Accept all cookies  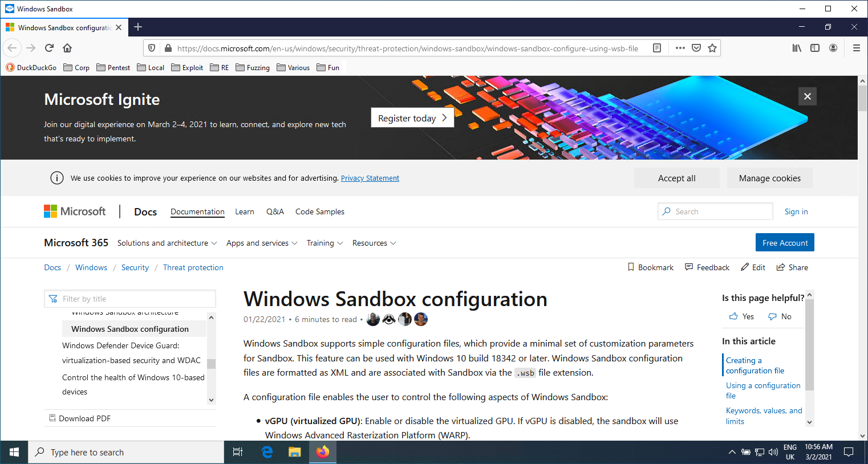tap(677, 178)
